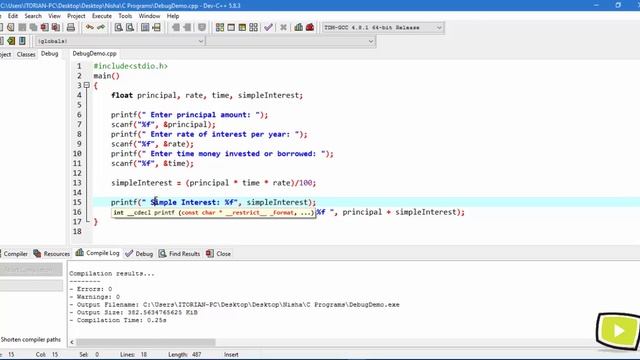
Task: Open Replace with the second magnifier icon
Action: 130,27
